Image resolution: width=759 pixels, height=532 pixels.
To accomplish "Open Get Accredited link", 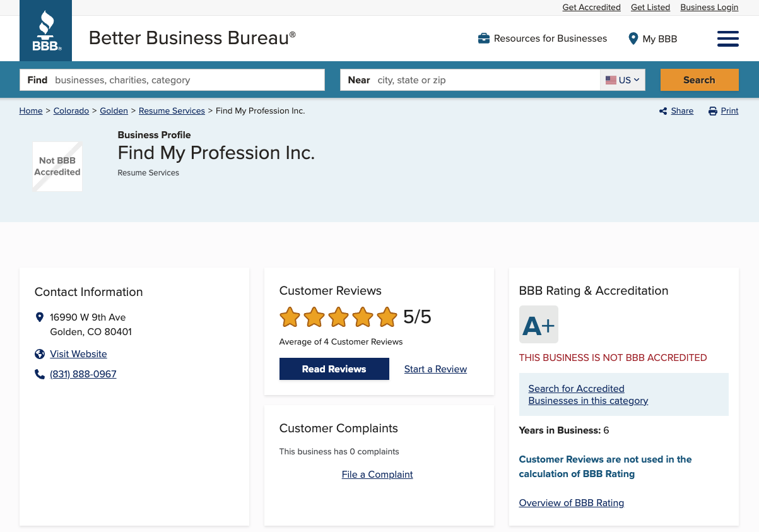I will [x=592, y=8].
